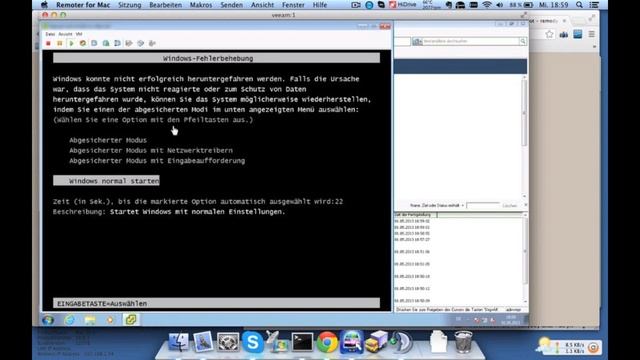Click the fifth VM console toolbar icon, right of Reset
This screenshot has width=640, height=360.
click(94, 43)
